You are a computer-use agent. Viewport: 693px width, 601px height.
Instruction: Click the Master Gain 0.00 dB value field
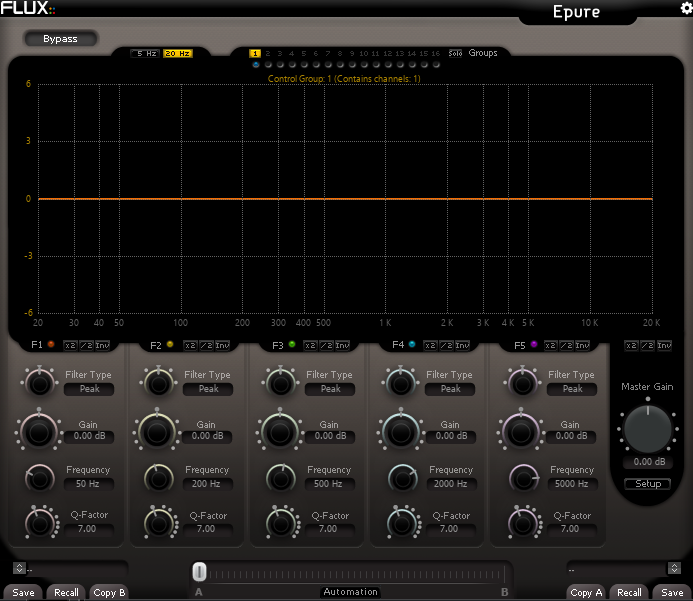tap(649, 462)
